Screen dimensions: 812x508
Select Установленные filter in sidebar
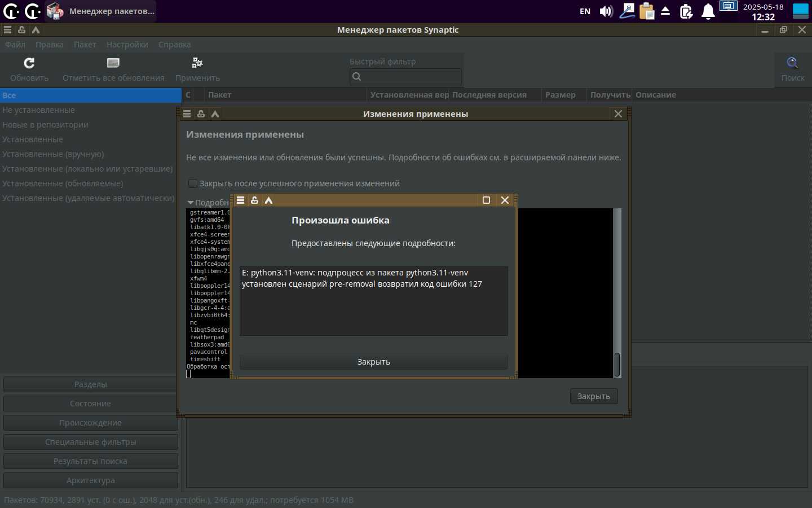[33, 139]
